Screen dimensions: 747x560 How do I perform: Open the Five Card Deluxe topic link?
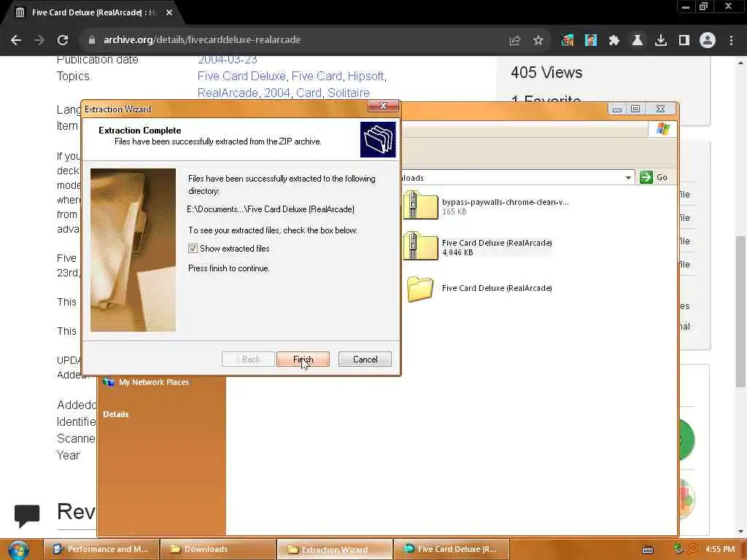point(241,76)
